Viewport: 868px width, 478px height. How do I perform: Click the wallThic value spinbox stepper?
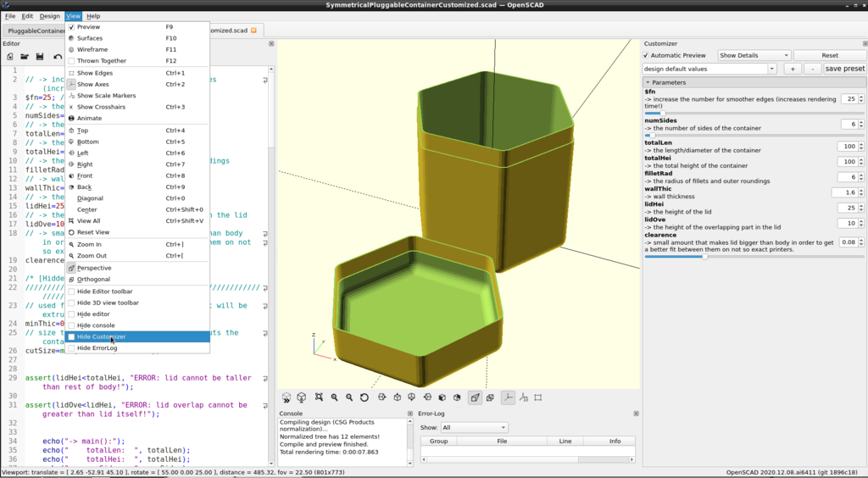(x=861, y=192)
